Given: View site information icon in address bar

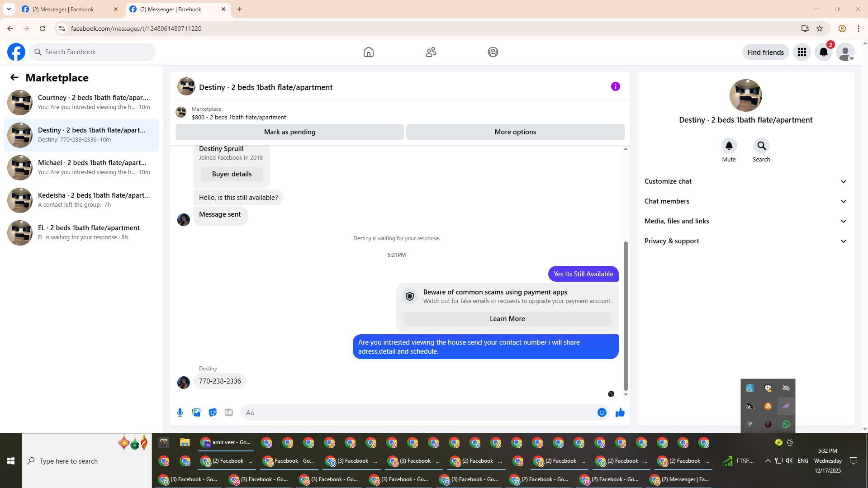Looking at the screenshot, I should [62, 28].
